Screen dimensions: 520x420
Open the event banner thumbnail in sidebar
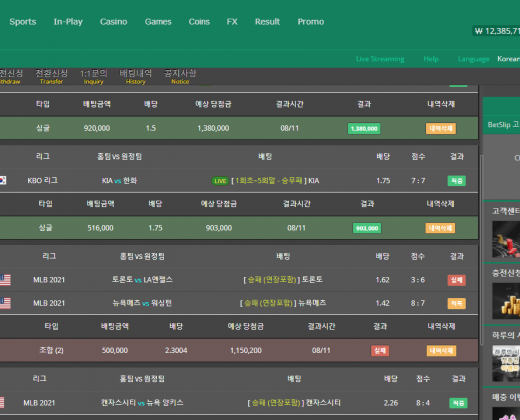[x=506, y=363]
